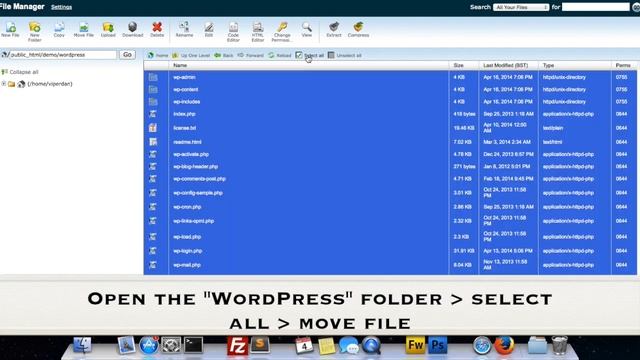
Task: Launch the HTML Editor
Action: 258,31
